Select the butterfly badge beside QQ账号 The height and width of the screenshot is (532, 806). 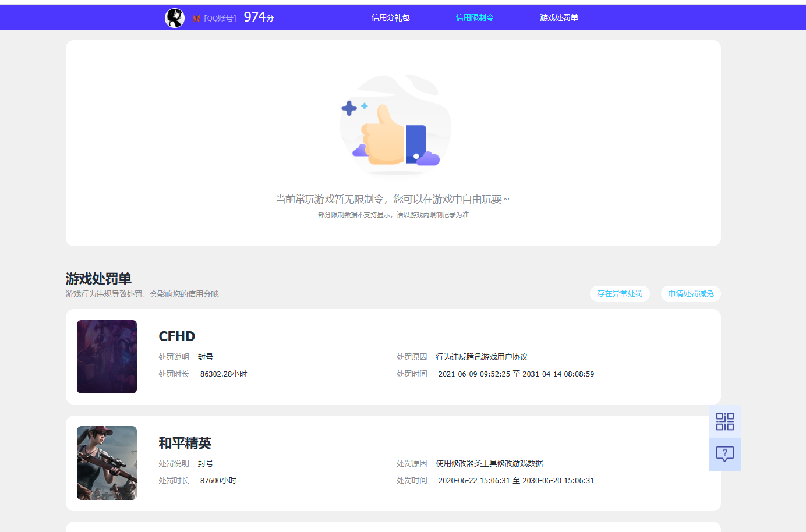[196, 17]
